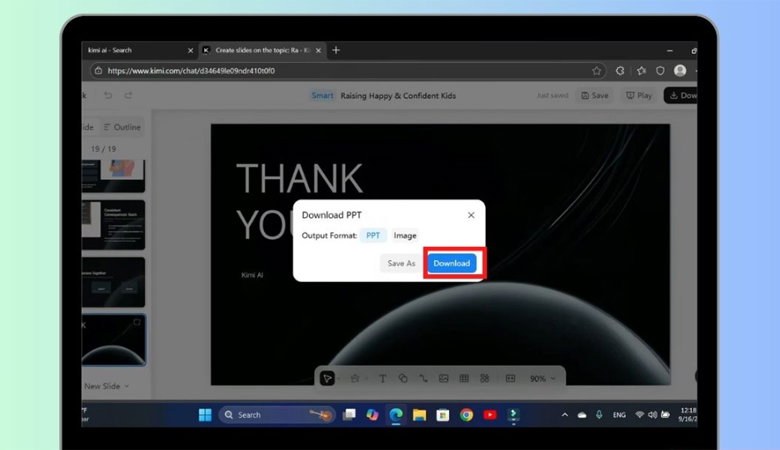This screenshot has width=780, height=450.
Task: Click the ENG language indicator
Action: point(619,415)
